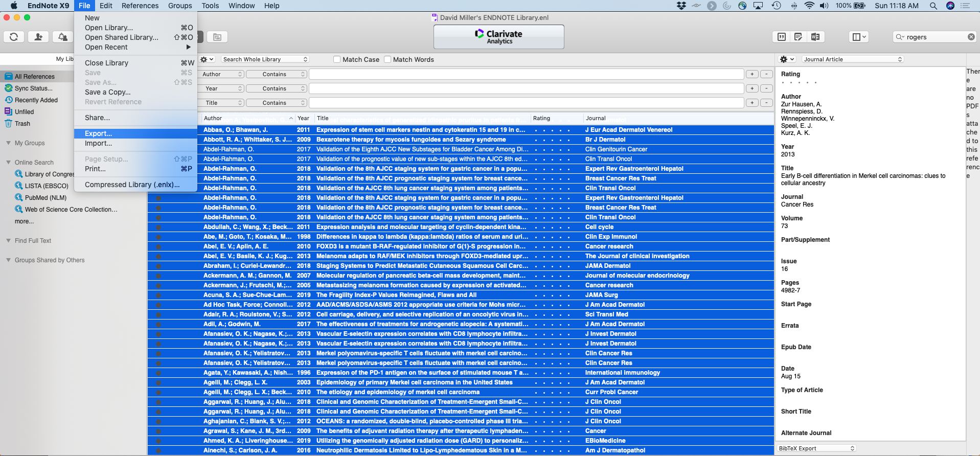The image size is (980, 456).
Task: Click the AirPlay display icon
Action: [x=758, y=6]
